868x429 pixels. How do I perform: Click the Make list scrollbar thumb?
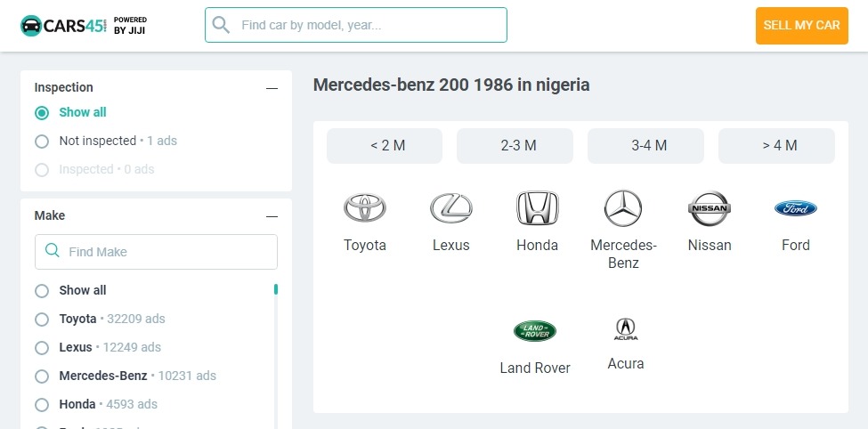coord(276,289)
